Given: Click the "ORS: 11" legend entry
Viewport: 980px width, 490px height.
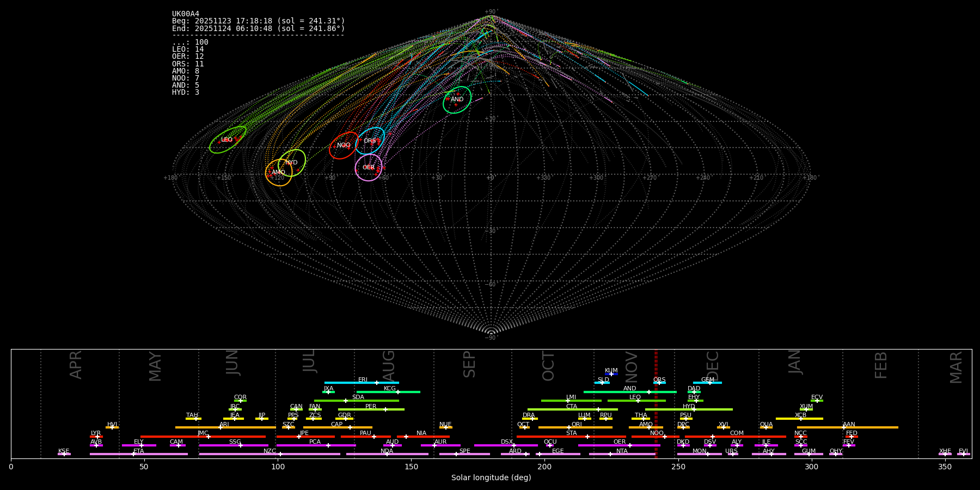Looking at the screenshot, I should 188,64.
